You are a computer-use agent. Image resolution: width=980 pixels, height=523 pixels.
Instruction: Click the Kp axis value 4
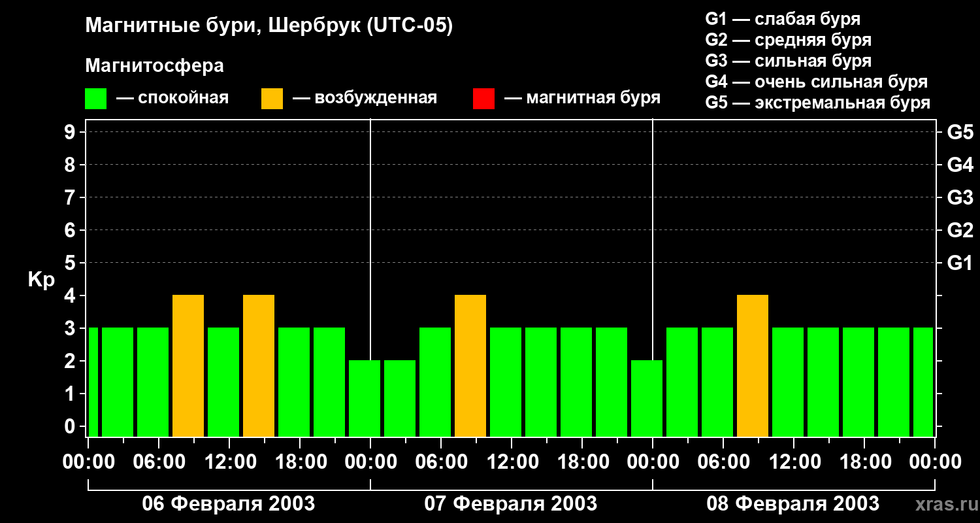71,296
